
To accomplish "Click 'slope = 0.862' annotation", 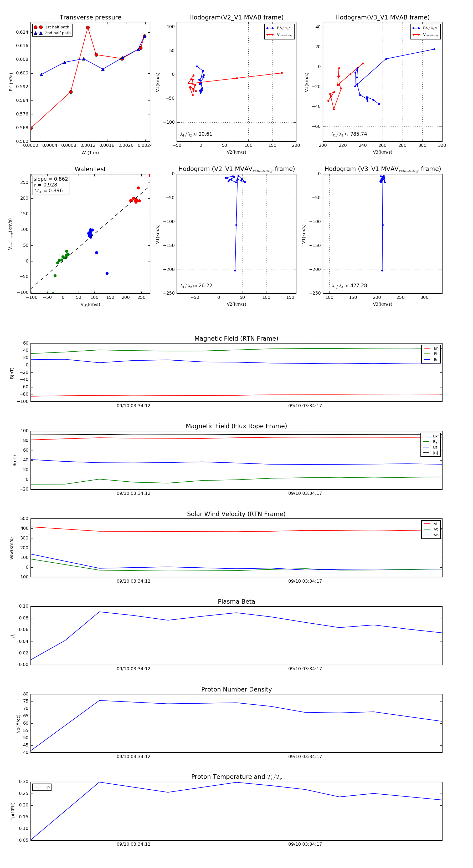I will click(50, 179).
